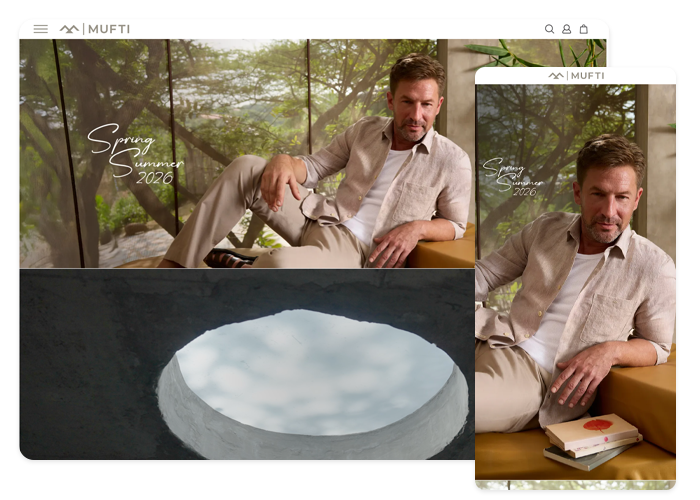Open the hamburger navigation menu
Image resolution: width=700 pixels, height=500 pixels.
pyautogui.click(x=41, y=29)
